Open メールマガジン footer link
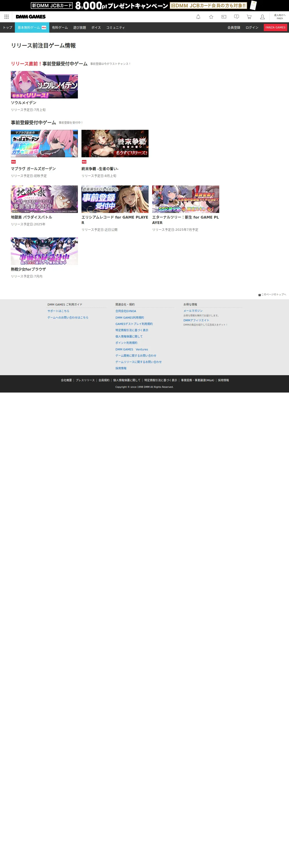 pos(193,311)
